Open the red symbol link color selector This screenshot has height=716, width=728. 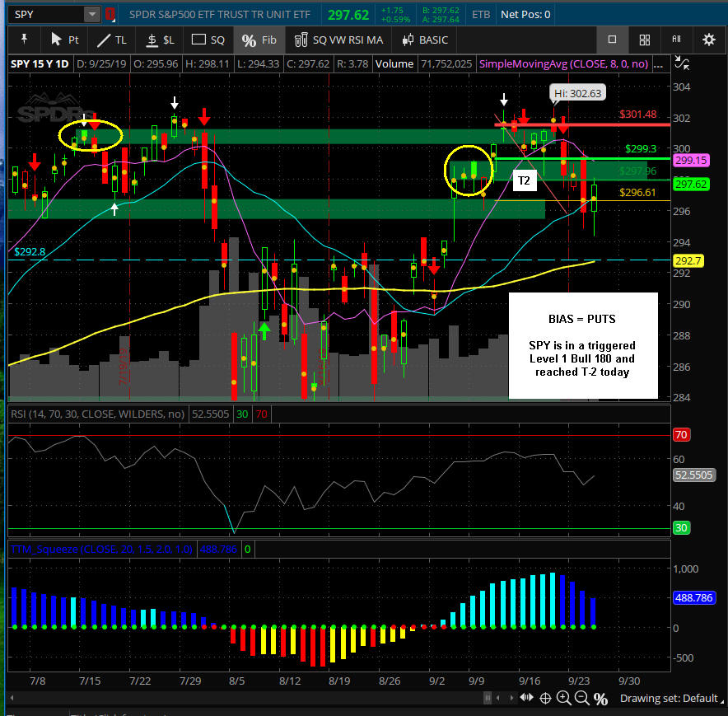(x=110, y=14)
